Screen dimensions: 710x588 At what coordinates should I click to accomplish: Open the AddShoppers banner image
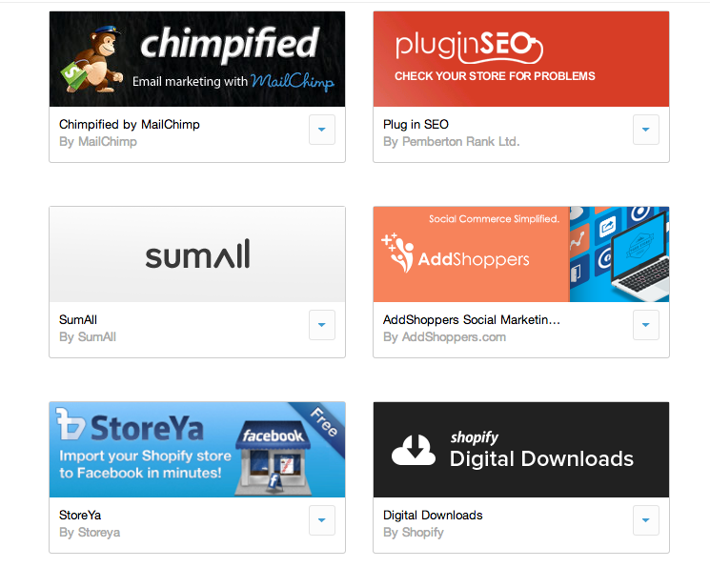[x=520, y=254]
